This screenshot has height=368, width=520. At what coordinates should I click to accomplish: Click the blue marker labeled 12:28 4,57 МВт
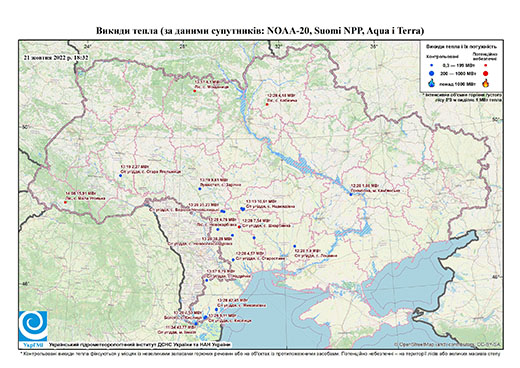(x=233, y=260)
